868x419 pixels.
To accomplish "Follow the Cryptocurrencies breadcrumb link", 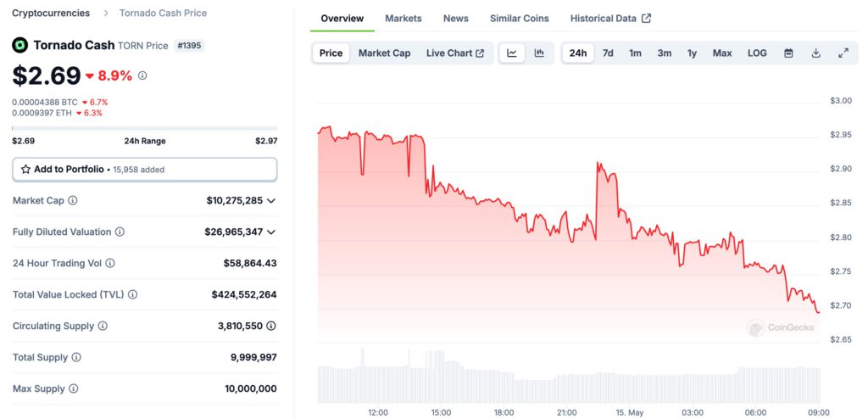I will pyautogui.click(x=53, y=13).
